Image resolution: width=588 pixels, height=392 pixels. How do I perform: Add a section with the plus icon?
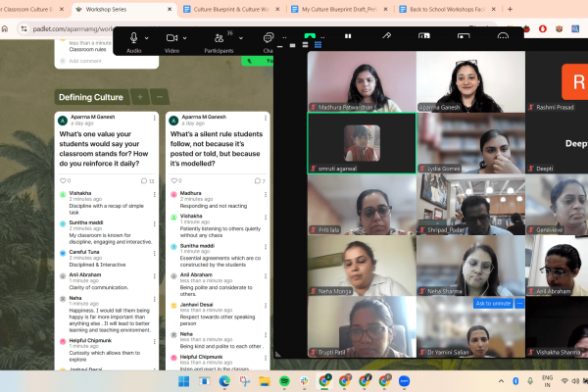[139, 97]
